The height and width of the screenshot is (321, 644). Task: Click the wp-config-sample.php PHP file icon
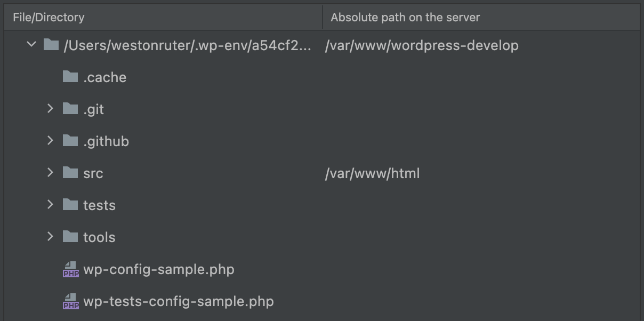70,269
